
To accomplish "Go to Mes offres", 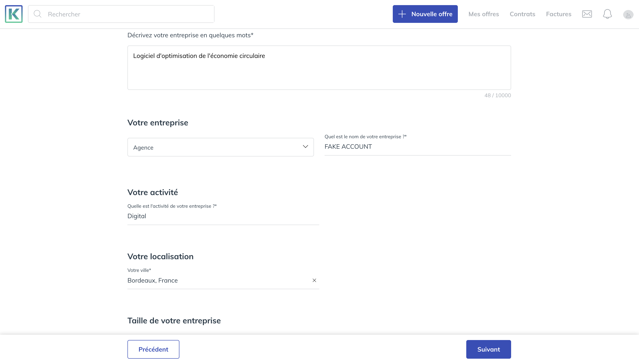I will point(483,14).
